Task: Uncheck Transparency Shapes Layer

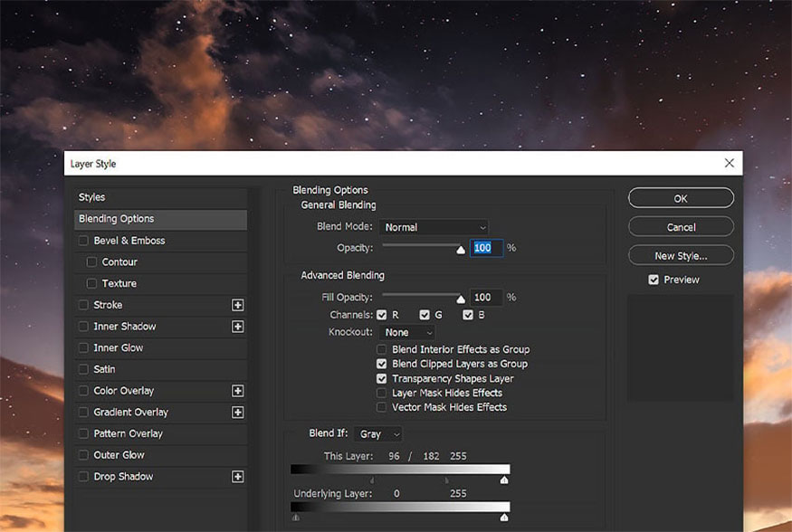Action: coord(381,378)
